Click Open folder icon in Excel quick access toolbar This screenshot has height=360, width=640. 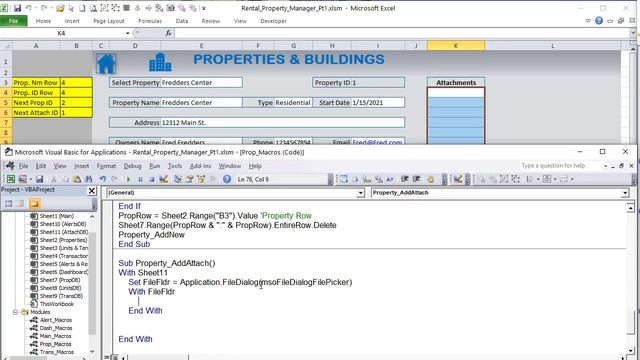[x=60, y=8]
